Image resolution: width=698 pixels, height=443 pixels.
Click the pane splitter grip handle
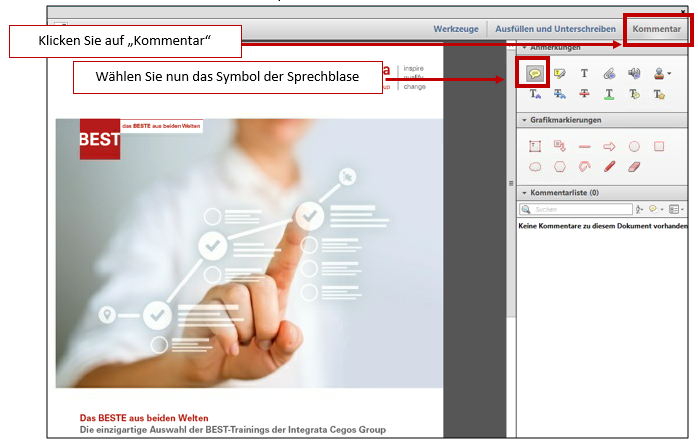(511, 183)
